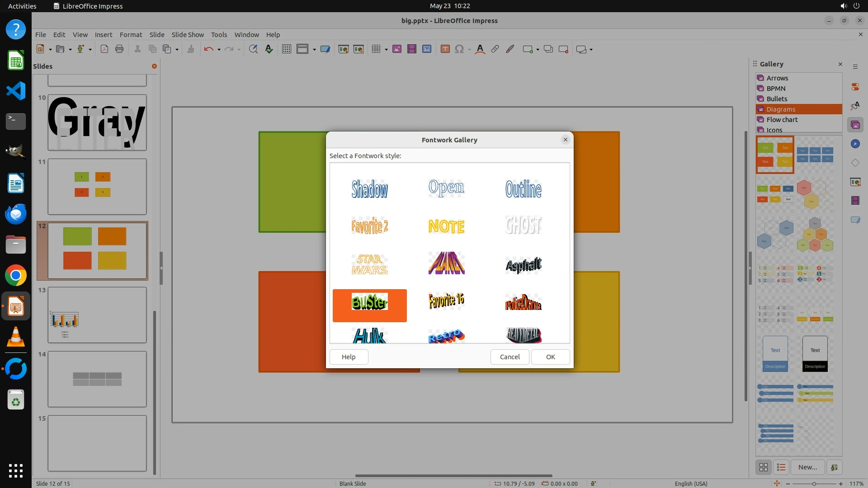868x488 pixels.
Task: Switch Gallery to Icon View
Action: click(764, 467)
